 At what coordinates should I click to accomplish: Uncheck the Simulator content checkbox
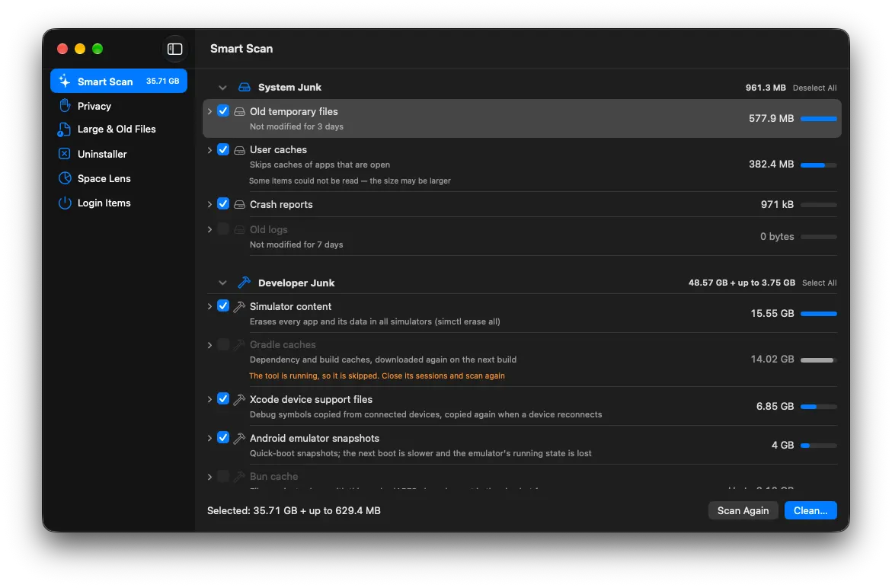223,306
